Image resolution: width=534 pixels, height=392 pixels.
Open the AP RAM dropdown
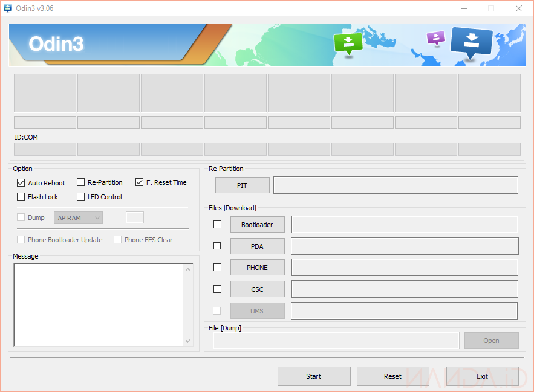click(x=78, y=218)
